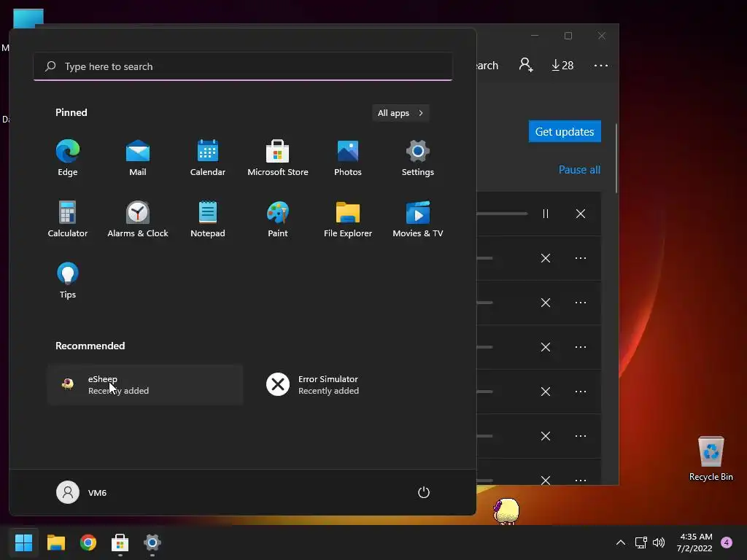Open the Store sign-in profile icon

point(525,65)
